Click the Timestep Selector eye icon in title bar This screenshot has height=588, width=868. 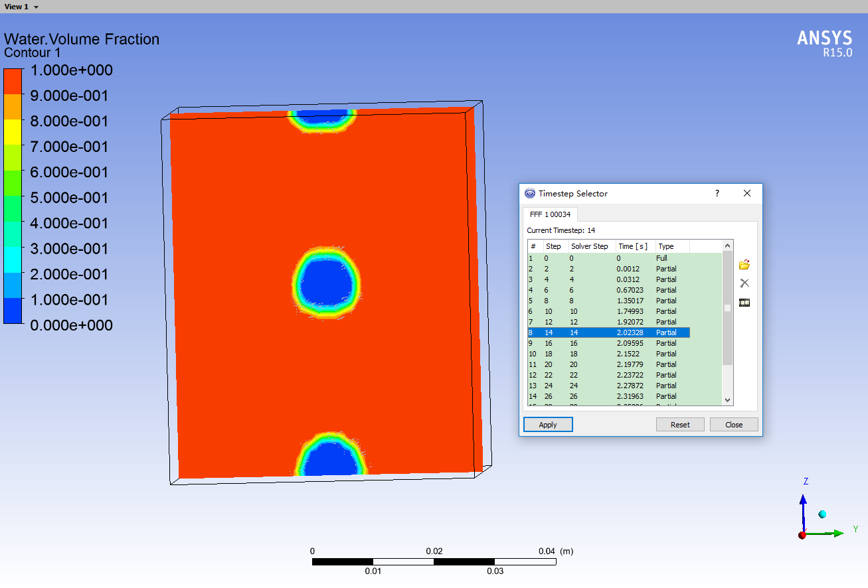pos(529,194)
